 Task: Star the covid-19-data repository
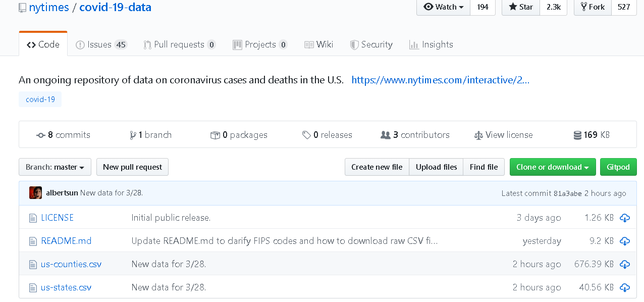click(x=521, y=7)
